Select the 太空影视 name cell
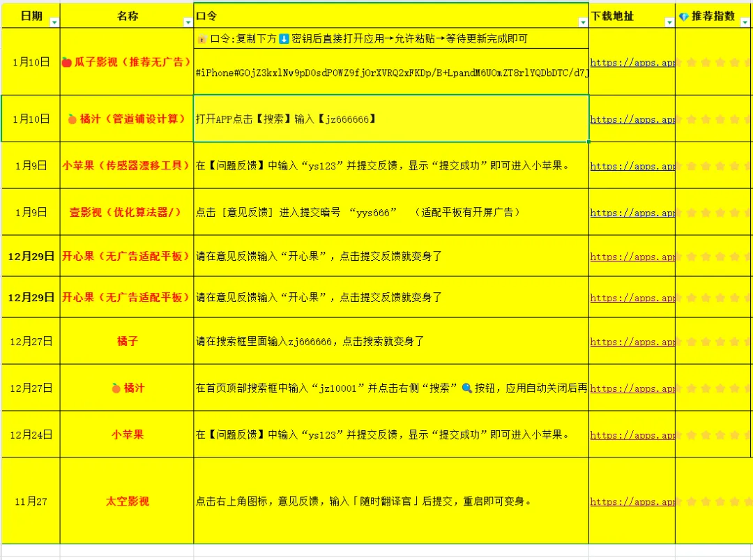The height and width of the screenshot is (560, 753). 127,501
